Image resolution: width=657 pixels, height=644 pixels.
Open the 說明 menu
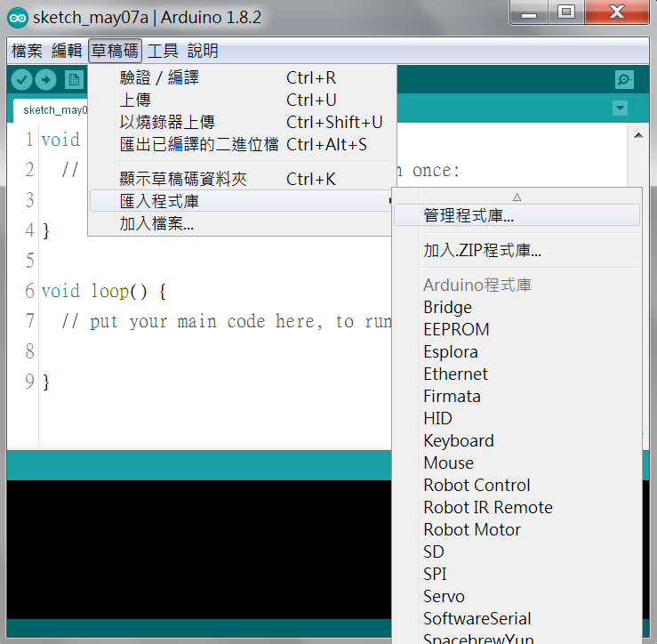[203, 51]
